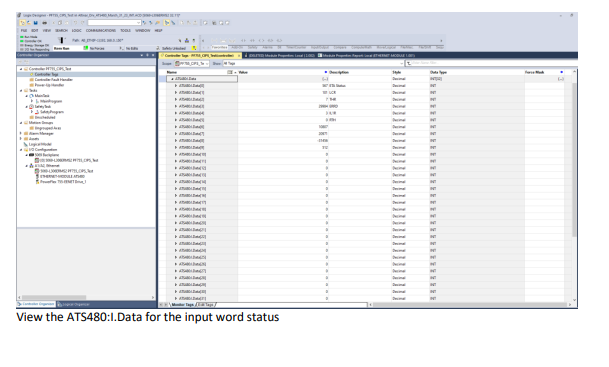Viewport: 609px width, 367px height.
Task: Select the Edit Tags bottom tab
Action: [206, 305]
